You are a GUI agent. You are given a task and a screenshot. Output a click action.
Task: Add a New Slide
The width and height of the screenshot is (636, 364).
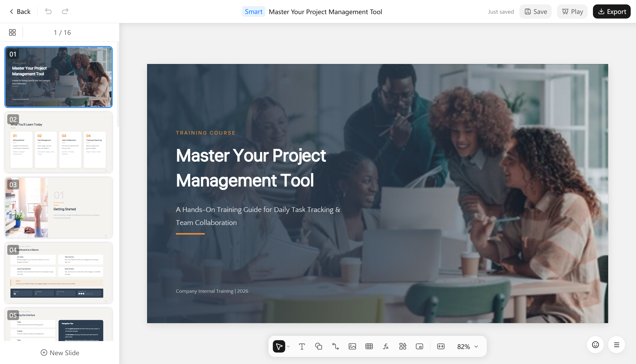coord(60,353)
